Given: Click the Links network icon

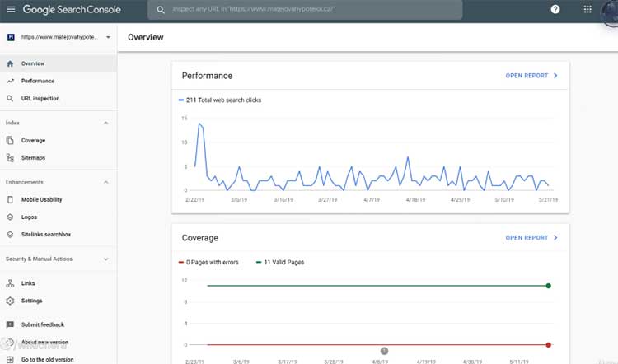Looking at the screenshot, I should [10, 283].
